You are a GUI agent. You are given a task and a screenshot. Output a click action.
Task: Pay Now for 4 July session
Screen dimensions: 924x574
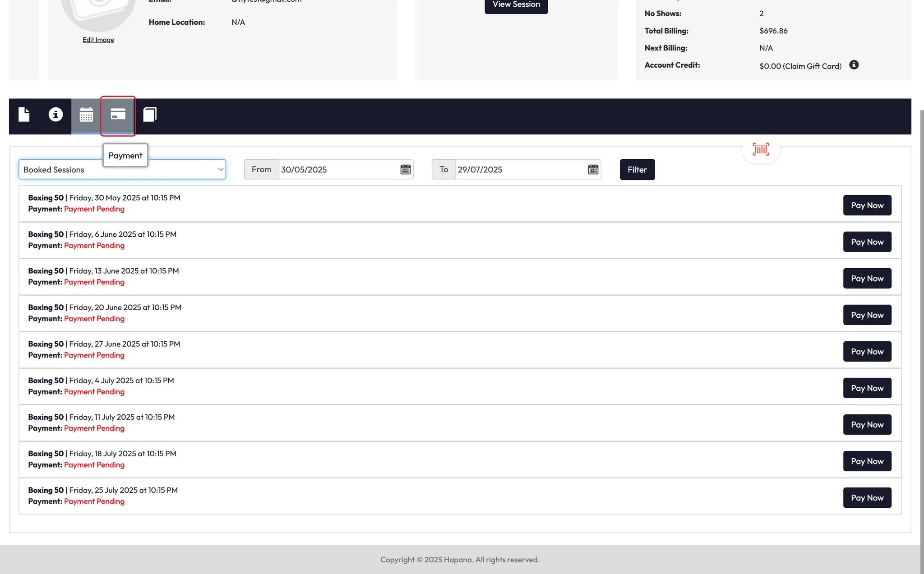coord(867,388)
